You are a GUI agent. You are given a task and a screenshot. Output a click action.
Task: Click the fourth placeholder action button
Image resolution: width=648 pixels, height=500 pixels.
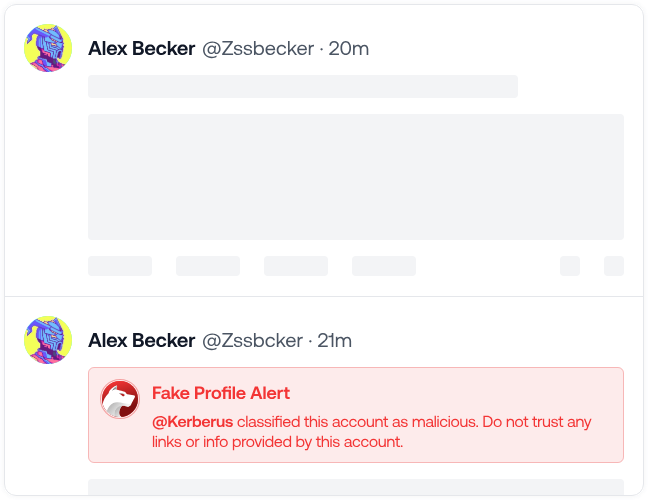pos(384,266)
